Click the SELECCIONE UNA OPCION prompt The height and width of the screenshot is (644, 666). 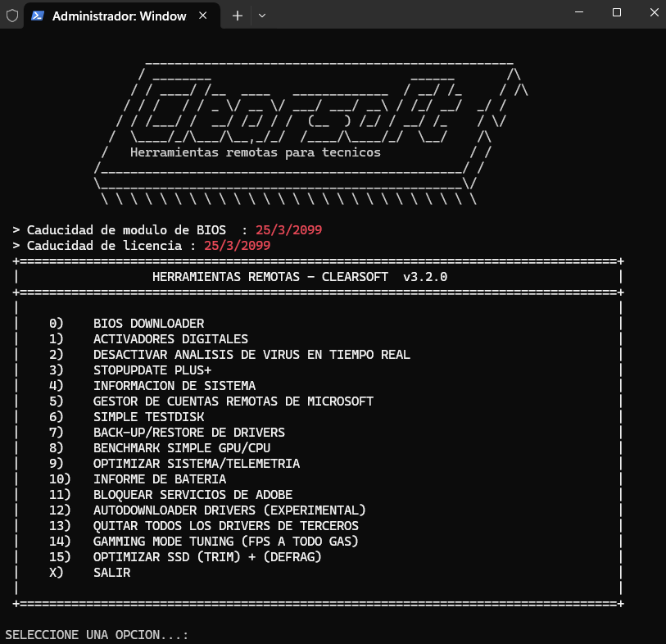pyautogui.click(x=97, y=635)
